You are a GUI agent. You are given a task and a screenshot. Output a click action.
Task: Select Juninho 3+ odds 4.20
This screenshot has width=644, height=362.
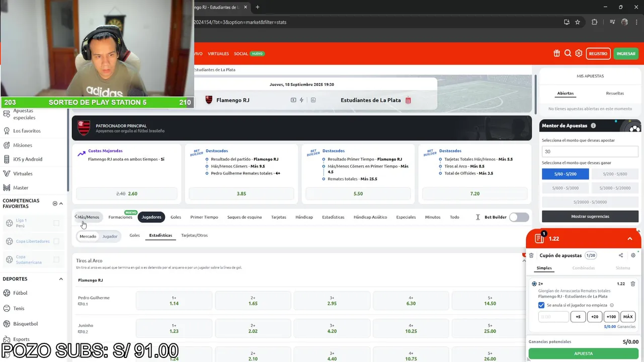(x=332, y=328)
